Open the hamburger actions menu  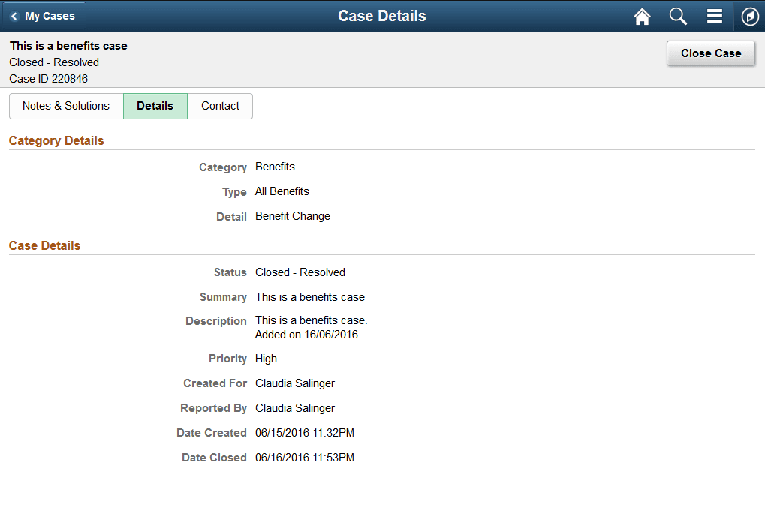pos(714,16)
